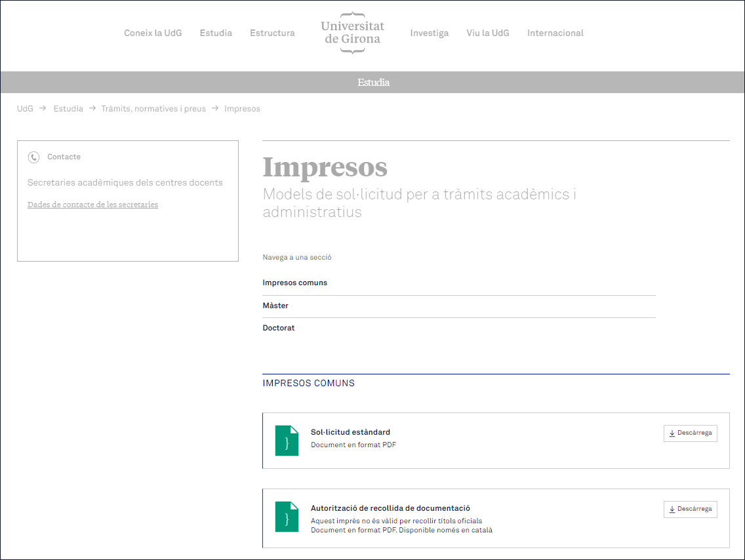Open Dades de contacte de les secretaries link
The image size is (745, 560).
(x=92, y=205)
